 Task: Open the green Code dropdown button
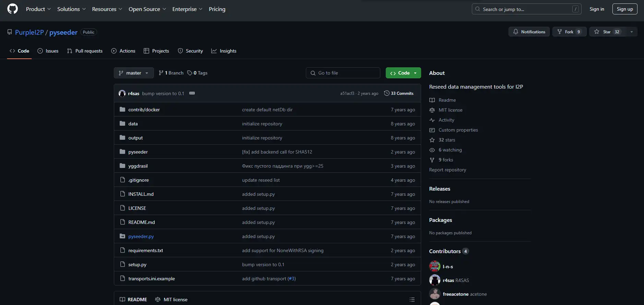[x=403, y=73]
